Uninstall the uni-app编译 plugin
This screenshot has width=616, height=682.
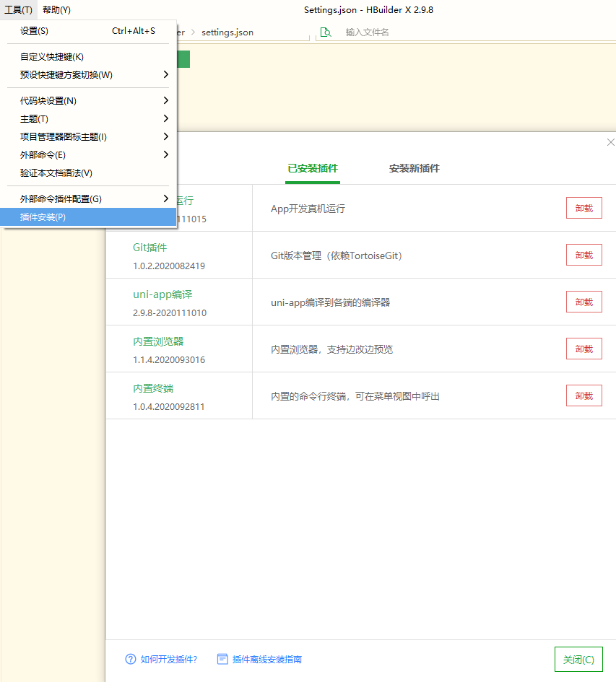584,302
